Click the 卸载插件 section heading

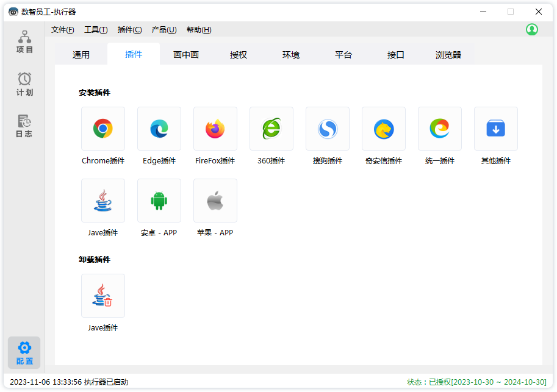[95, 260]
